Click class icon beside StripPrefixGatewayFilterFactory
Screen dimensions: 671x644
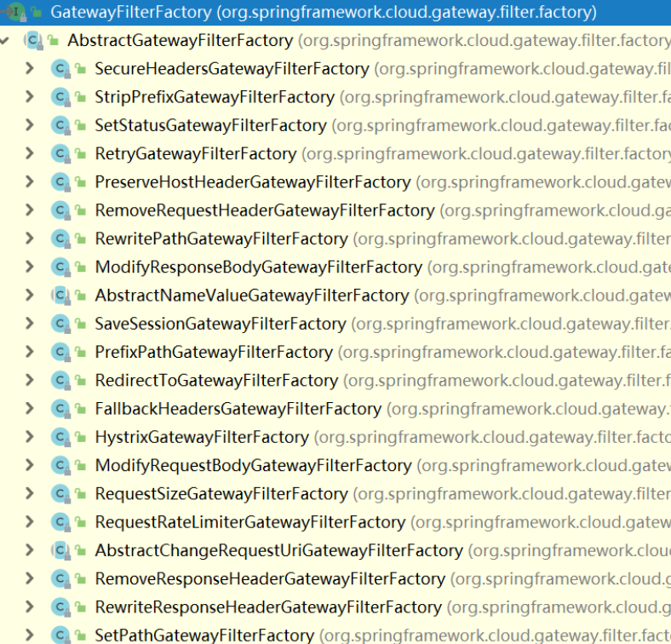(x=60, y=97)
